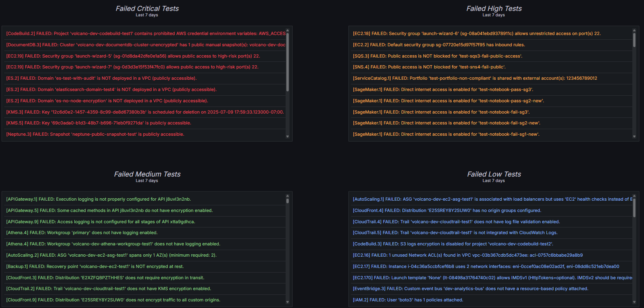The height and width of the screenshot is (308, 644).
Task: Select AutoScaling.2 ASG spans 1 AZ row
Action: pyautogui.click(x=144, y=255)
